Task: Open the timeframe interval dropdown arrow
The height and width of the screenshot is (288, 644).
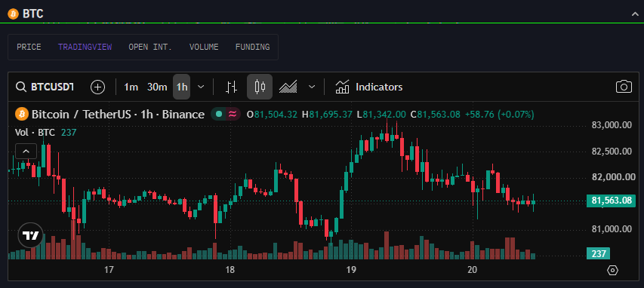Action: (x=201, y=87)
